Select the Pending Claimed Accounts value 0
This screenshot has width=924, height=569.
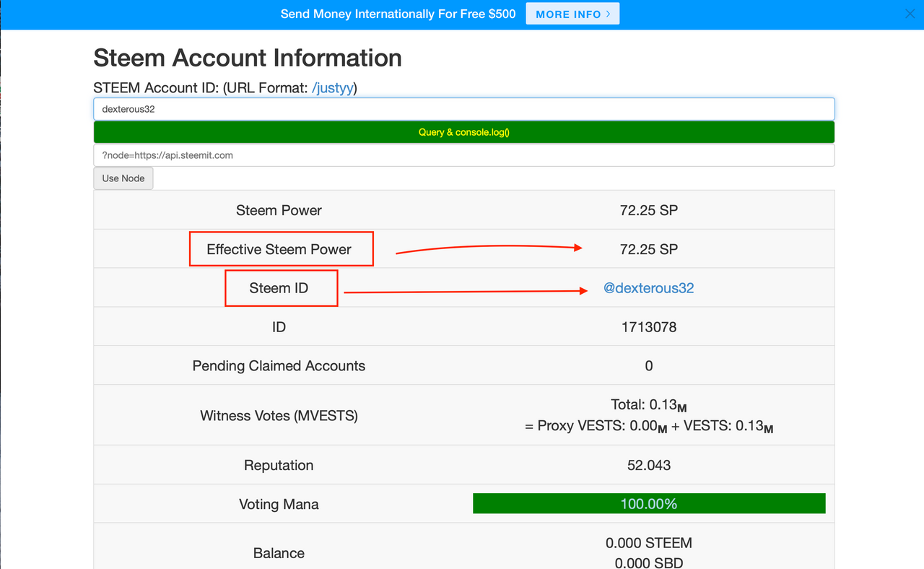[649, 366]
